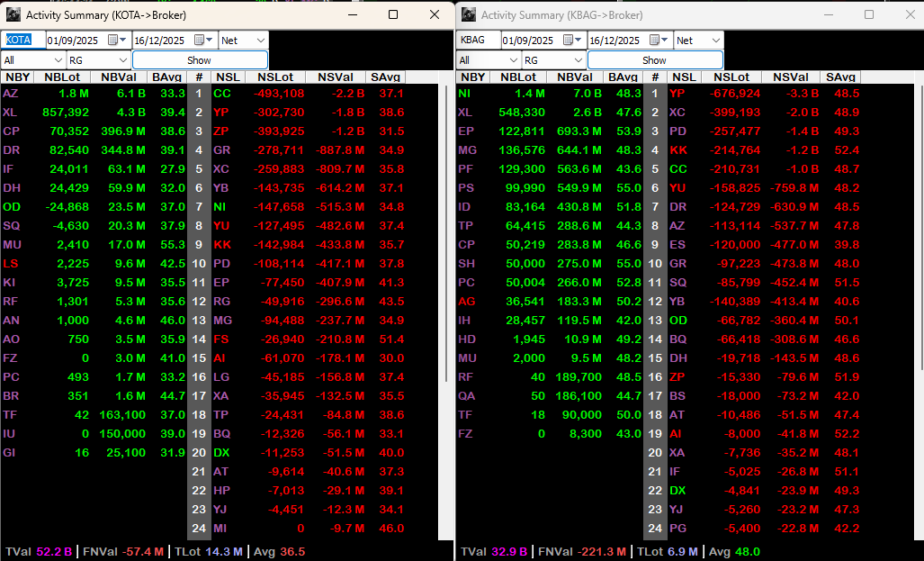Open calendar picker for KOTA start date
This screenshot has height=561, width=924.
click(117, 41)
